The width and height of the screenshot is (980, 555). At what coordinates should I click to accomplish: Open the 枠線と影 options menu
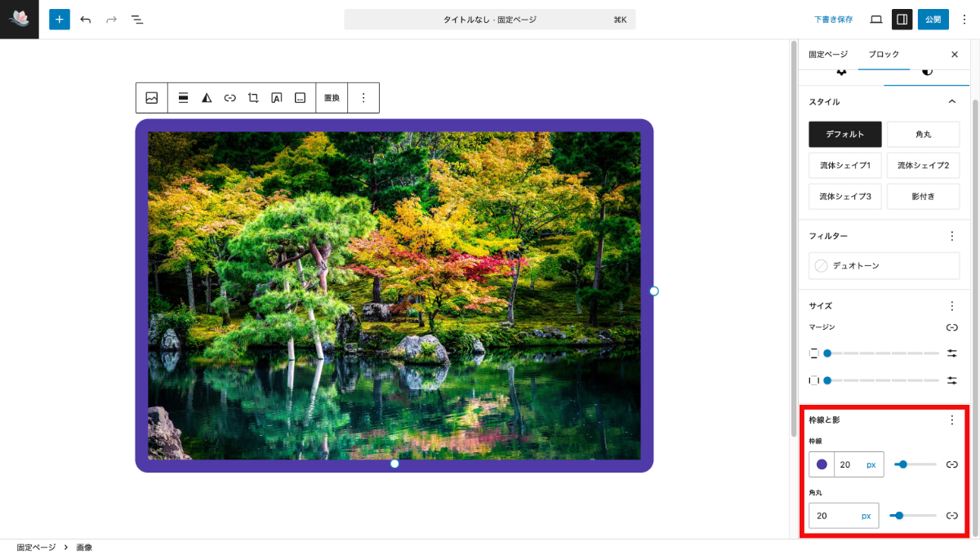pyautogui.click(x=951, y=420)
